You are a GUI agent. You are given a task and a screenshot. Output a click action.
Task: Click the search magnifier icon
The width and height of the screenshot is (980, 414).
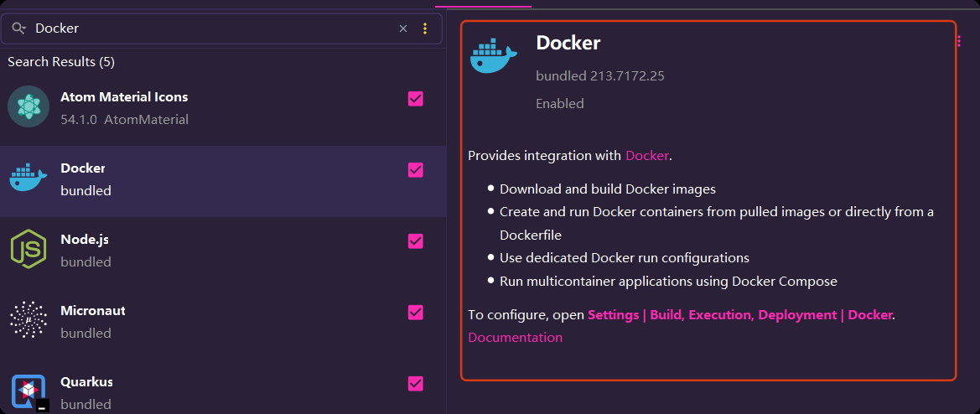click(x=19, y=28)
